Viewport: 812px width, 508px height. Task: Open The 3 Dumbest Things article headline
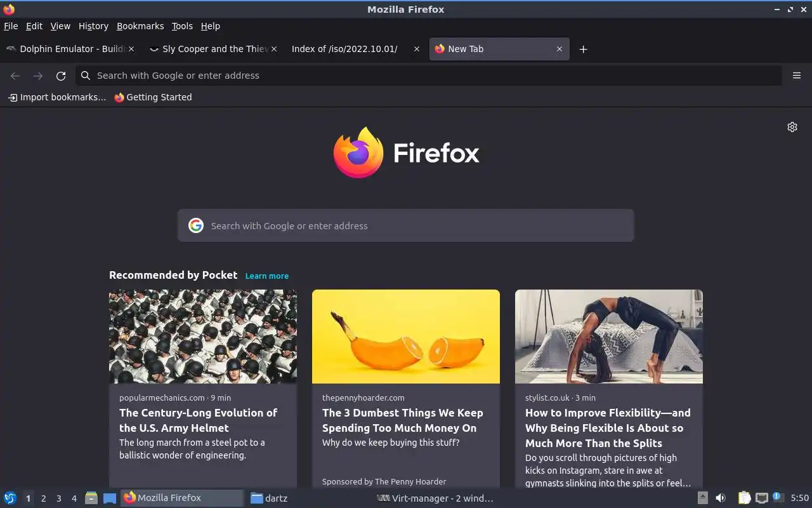[403, 420]
